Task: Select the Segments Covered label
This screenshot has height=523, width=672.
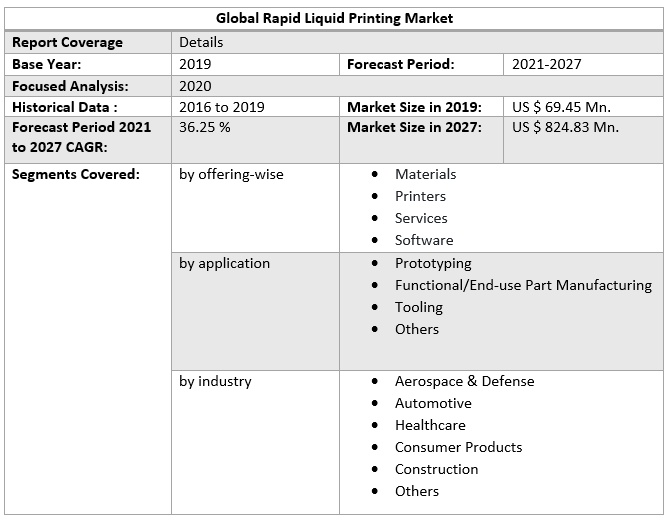Action: point(76,174)
